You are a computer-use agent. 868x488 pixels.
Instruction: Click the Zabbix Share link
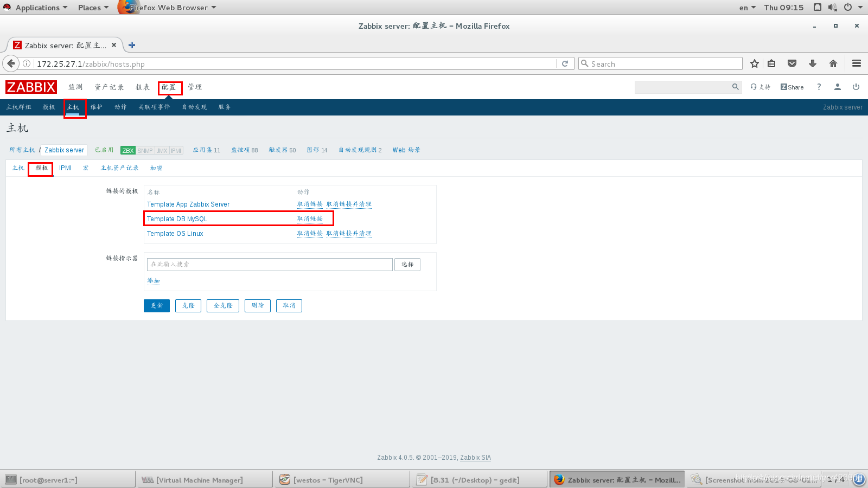(x=792, y=87)
